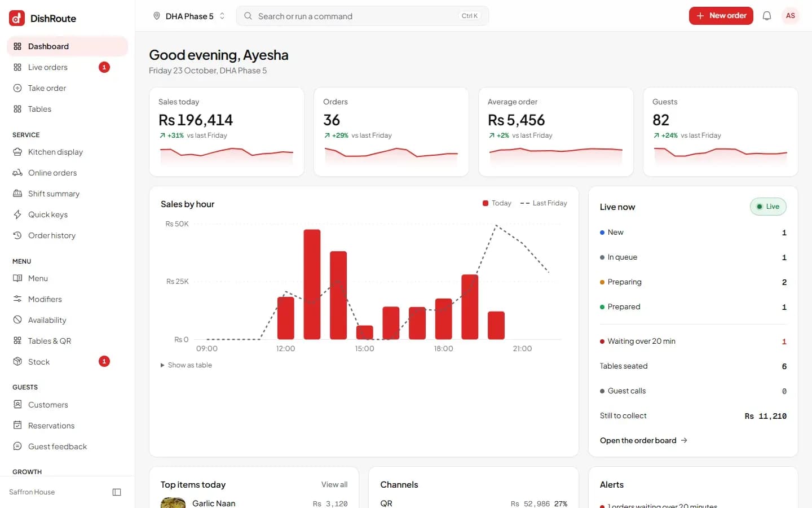Click the Live orders sidebar icon

tap(17, 67)
